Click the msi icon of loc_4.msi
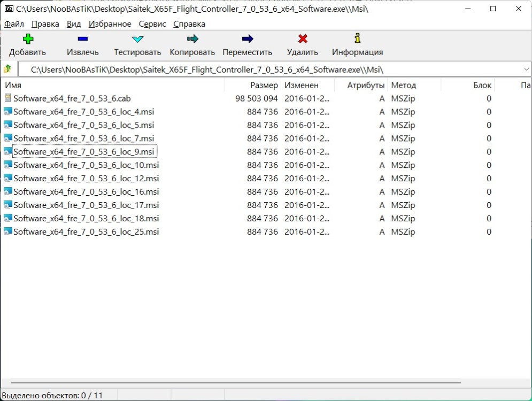This screenshot has height=401, width=532. (x=8, y=112)
